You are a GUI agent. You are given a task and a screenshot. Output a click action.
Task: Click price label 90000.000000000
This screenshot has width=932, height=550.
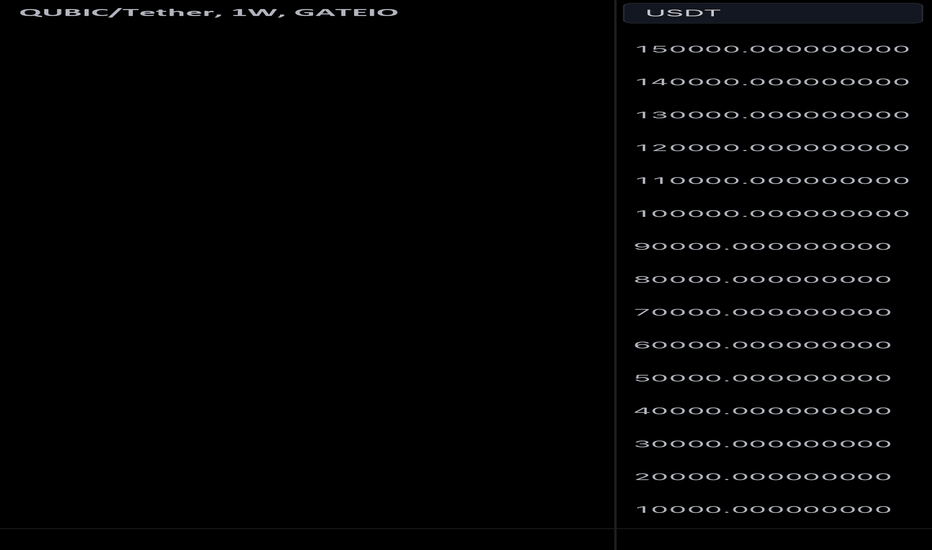coord(763,246)
